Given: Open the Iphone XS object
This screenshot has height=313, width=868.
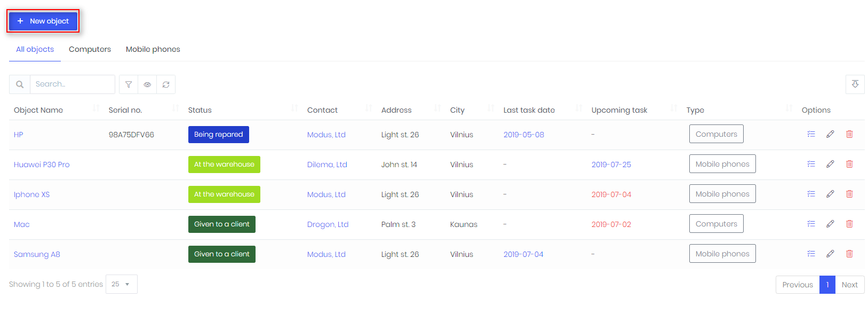Looking at the screenshot, I should coord(31,194).
